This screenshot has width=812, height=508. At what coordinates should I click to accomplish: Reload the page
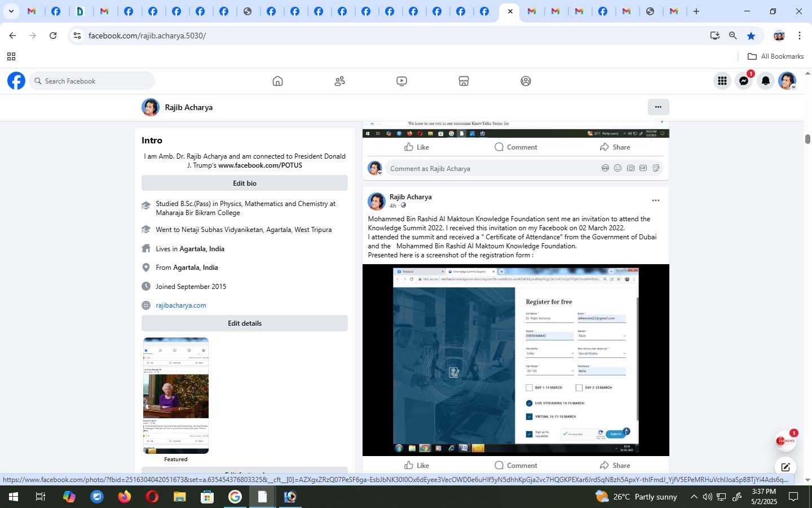point(53,36)
